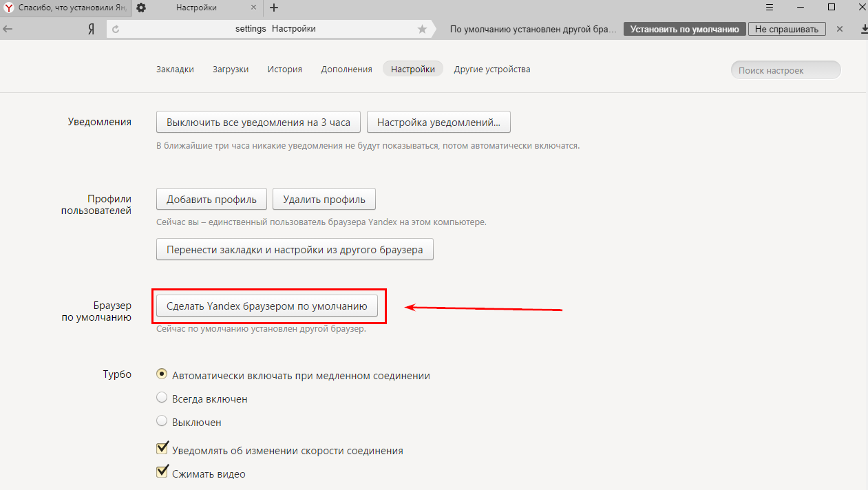Click the Yandex 'Я' home icon
This screenshot has height=490, width=868.
pos(90,29)
